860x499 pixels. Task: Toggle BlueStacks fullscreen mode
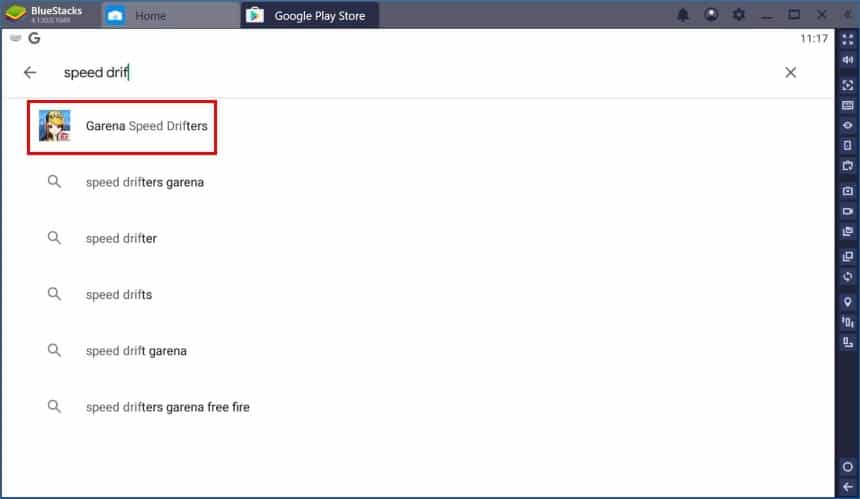click(848, 39)
